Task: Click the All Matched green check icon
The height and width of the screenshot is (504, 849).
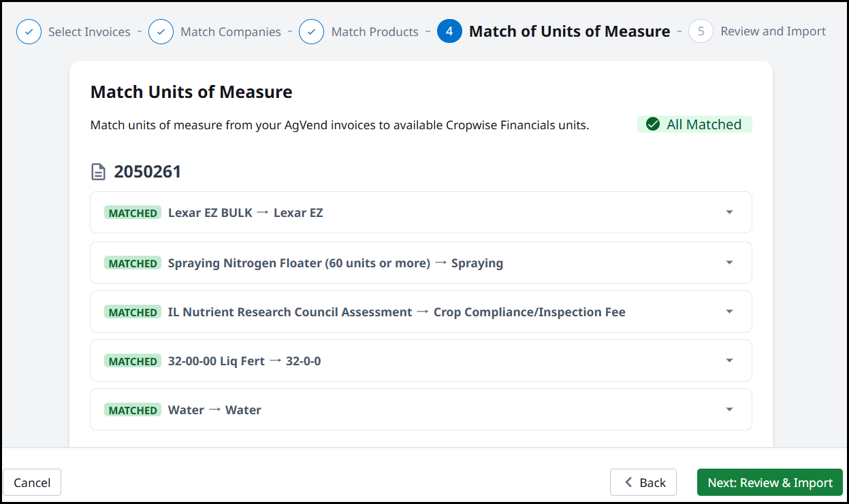Action: (653, 124)
